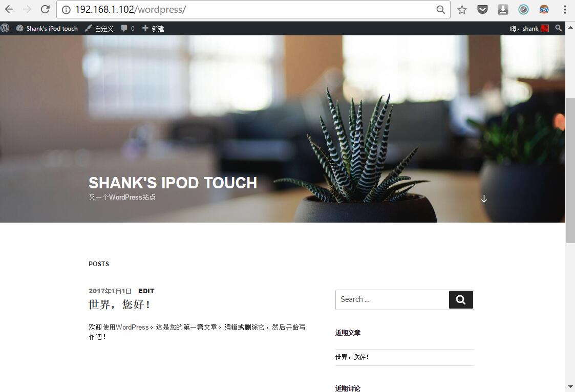Open the 2017年1月1日 post date link
The image size is (575, 392).
[110, 291]
